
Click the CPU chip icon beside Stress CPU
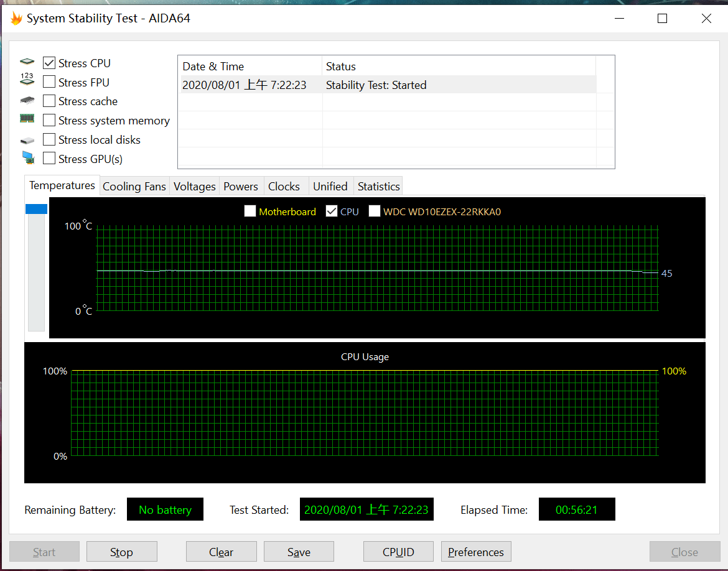27,62
